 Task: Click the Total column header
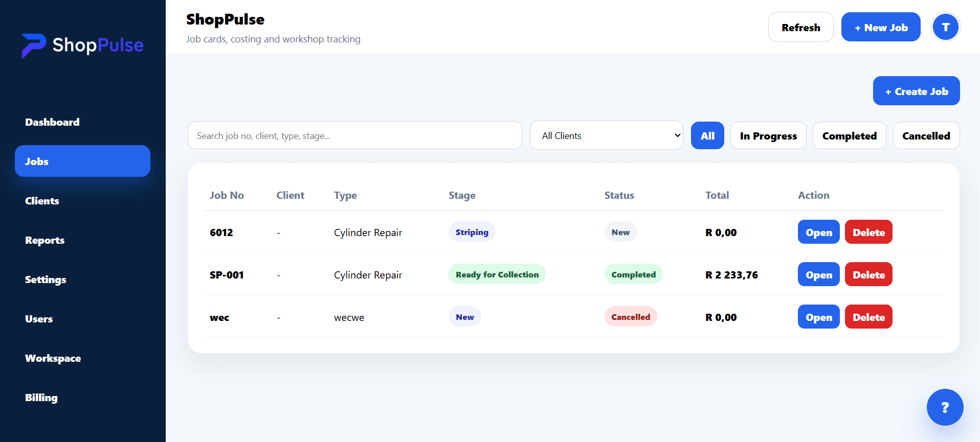(x=717, y=195)
